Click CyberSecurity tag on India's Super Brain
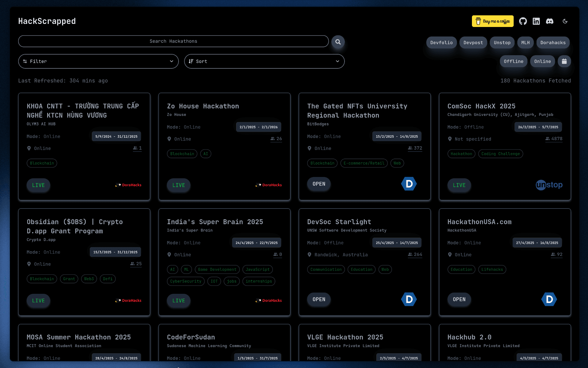 tap(186, 281)
